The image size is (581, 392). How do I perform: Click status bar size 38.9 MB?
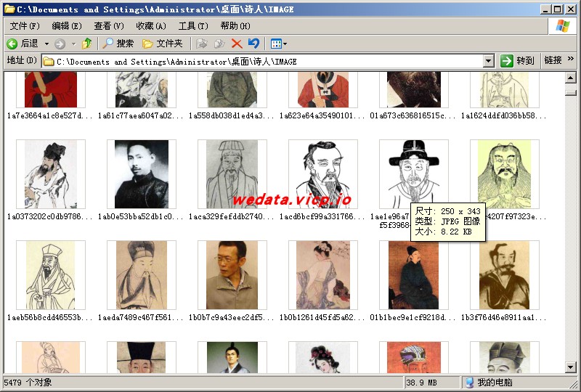coord(421,383)
